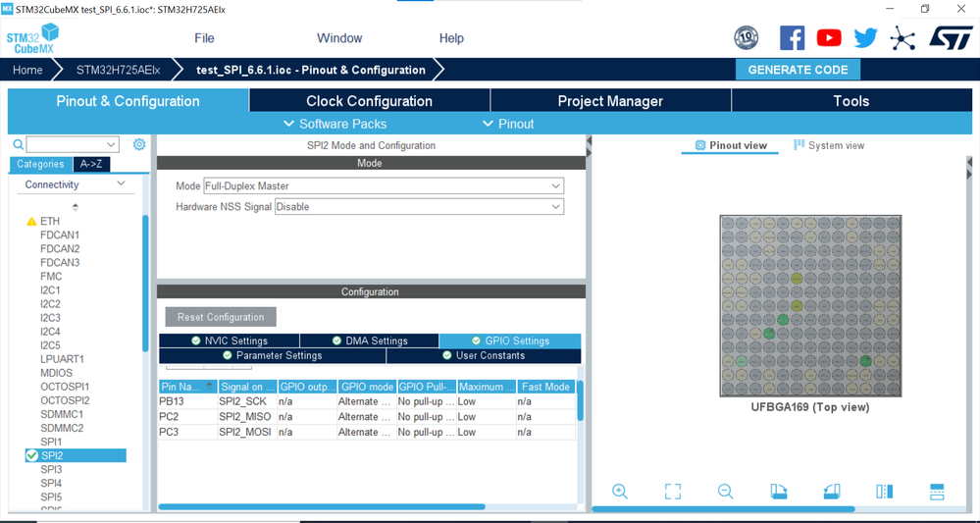Image resolution: width=980 pixels, height=523 pixels.
Task: Switch to Tools tab
Action: (851, 101)
